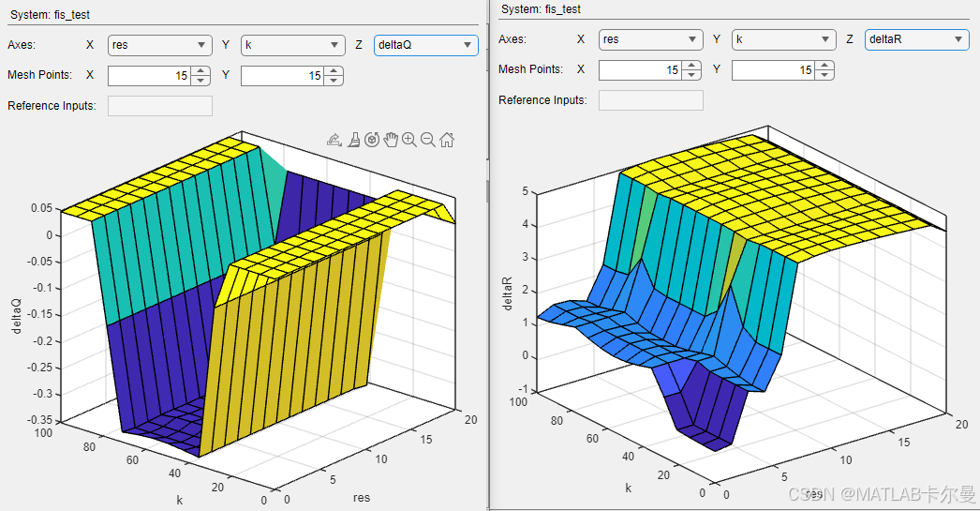The height and width of the screenshot is (511, 980).
Task: Click Reference Inputs field in deltaQ panel
Action: (x=160, y=106)
